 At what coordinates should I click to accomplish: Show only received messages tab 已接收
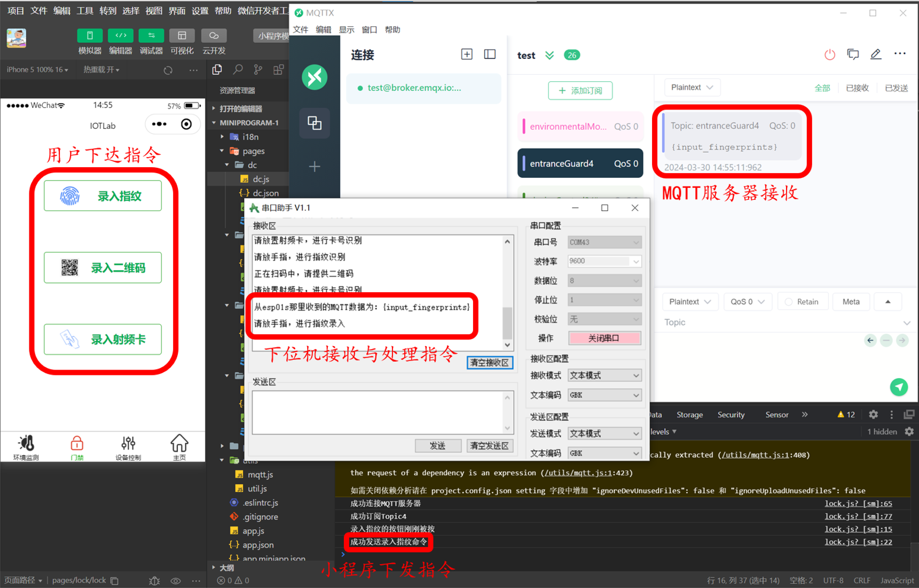pyautogui.click(x=857, y=88)
